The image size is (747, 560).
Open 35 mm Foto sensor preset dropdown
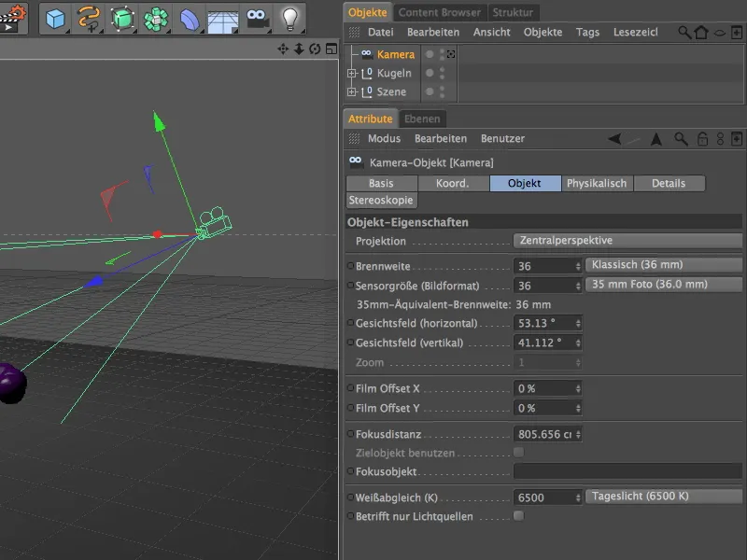(x=663, y=285)
